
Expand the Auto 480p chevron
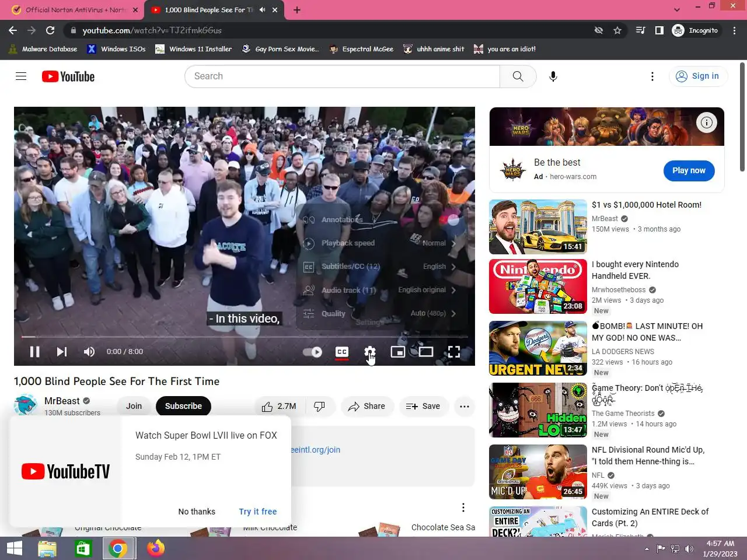454,313
